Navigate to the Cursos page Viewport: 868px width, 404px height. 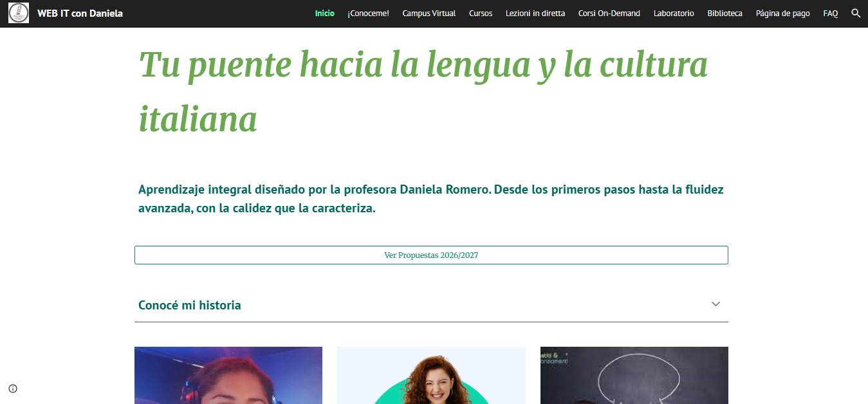481,14
